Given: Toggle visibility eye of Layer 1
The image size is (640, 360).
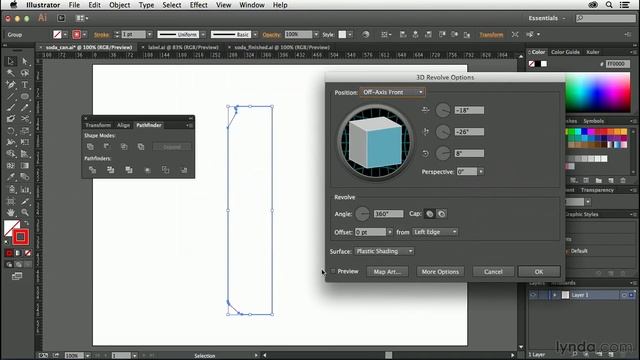Looking at the screenshot, I should click(x=533, y=295).
